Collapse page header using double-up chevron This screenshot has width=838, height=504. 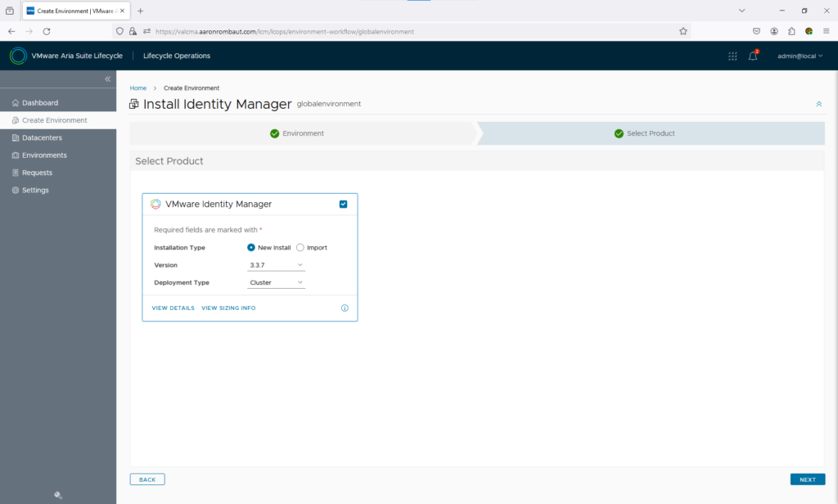coord(818,104)
